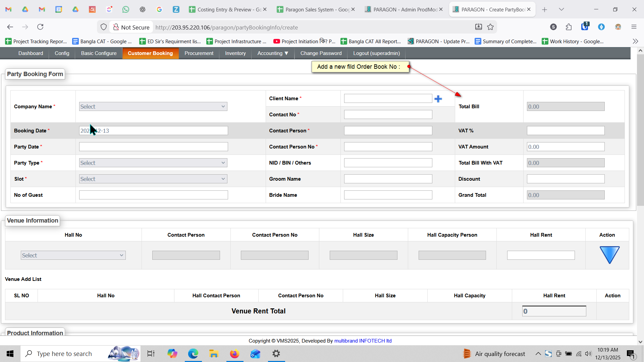
Task: Click the blue plus icon beside Client Name
Action: (438, 99)
